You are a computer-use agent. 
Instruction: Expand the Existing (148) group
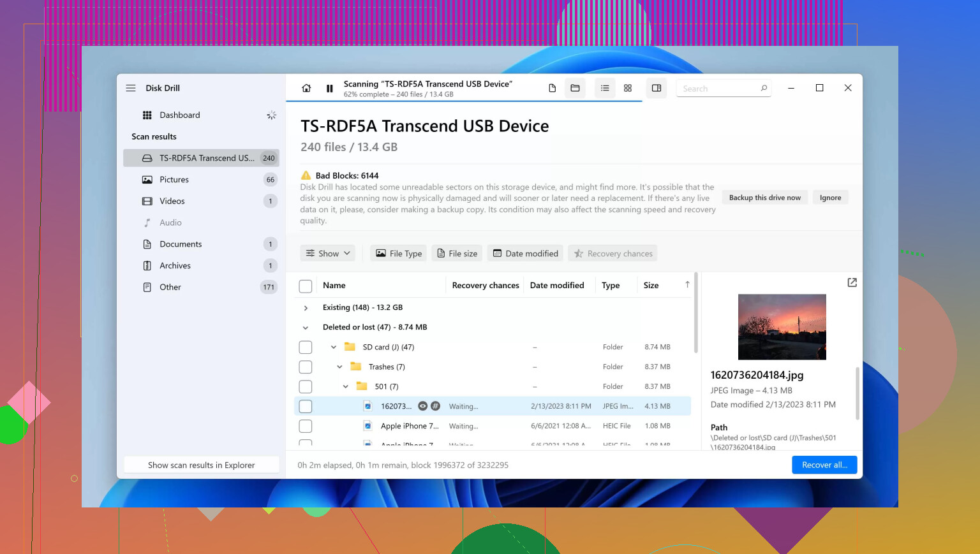pyautogui.click(x=306, y=308)
